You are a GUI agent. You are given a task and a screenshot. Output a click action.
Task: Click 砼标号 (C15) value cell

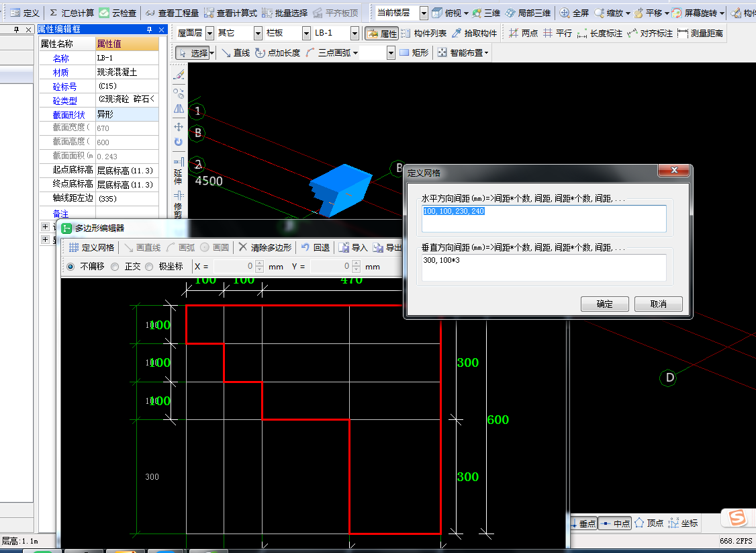(x=127, y=87)
